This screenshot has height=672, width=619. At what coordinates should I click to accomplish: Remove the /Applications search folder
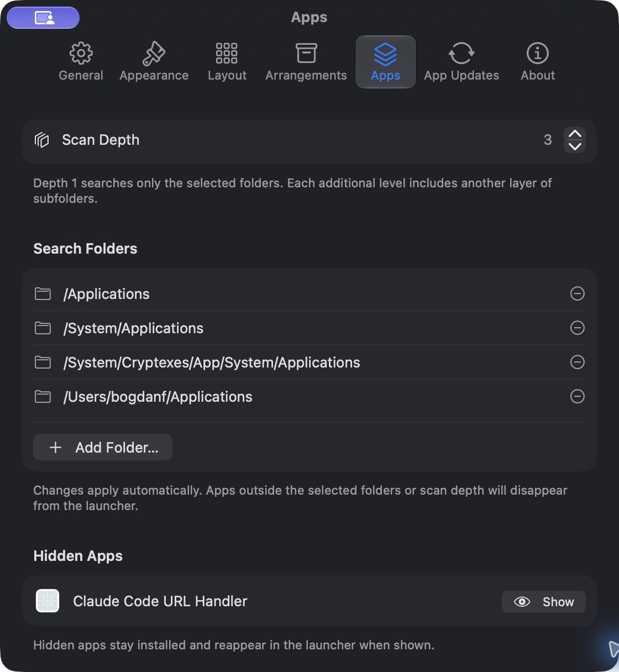click(577, 293)
